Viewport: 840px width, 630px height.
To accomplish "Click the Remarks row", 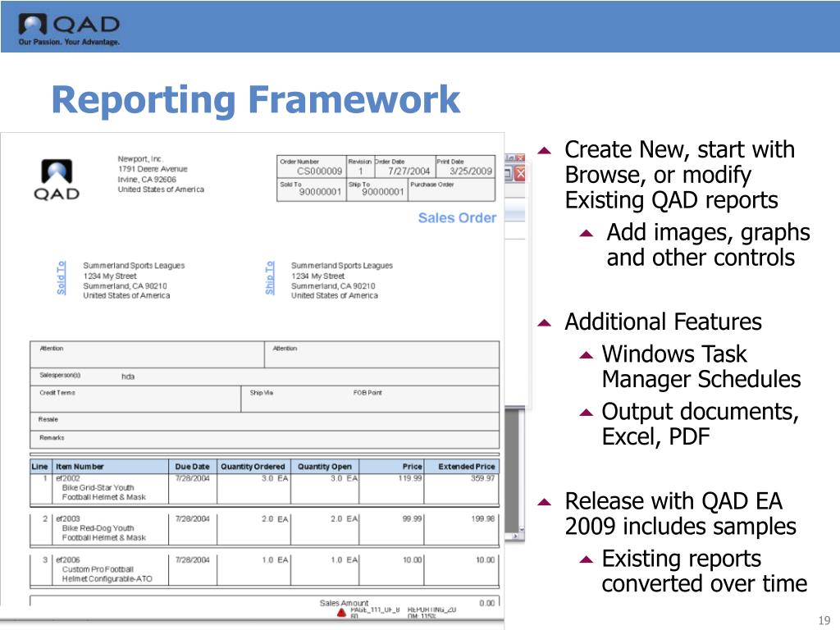I will pyautogui.click(x=265, y=440).
